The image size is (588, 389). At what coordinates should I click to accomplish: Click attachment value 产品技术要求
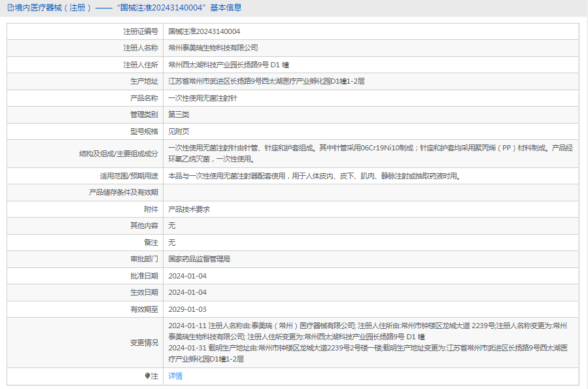[189, 209]
